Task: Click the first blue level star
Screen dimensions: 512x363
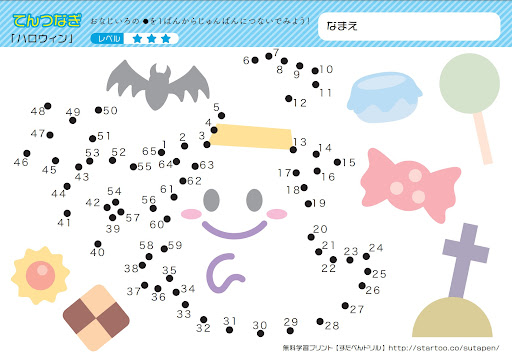Action: pyautogui.click(x=137, y=39)
